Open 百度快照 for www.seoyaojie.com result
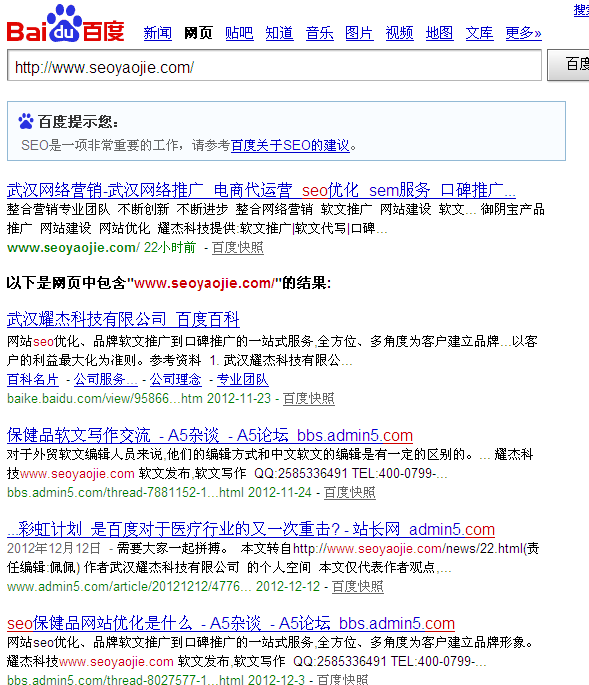The image size is (589, 685). (x=238, y=248)
